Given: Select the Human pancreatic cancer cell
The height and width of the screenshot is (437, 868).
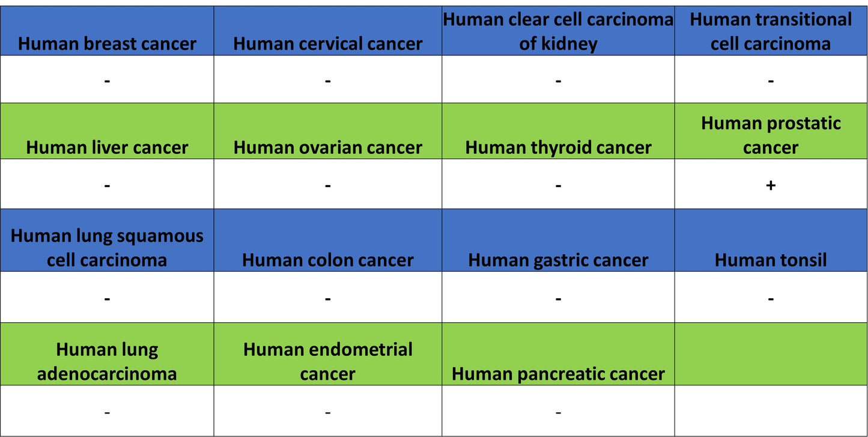Looking at the screenshot, I should pos(558,354).
